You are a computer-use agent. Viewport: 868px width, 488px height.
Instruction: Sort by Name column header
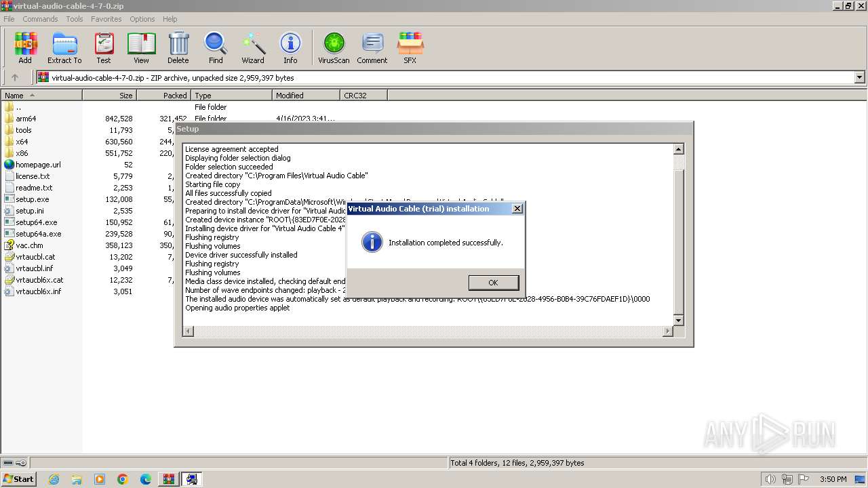pos(41,96)
